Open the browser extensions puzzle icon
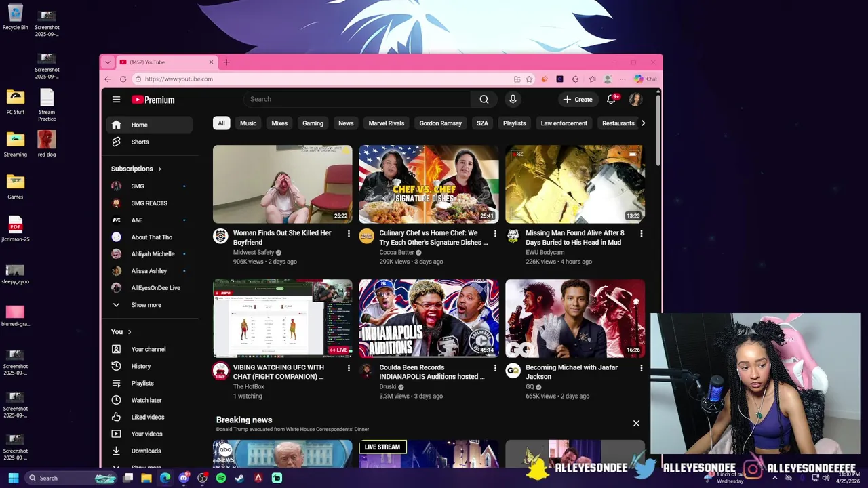 click(575, 79)
